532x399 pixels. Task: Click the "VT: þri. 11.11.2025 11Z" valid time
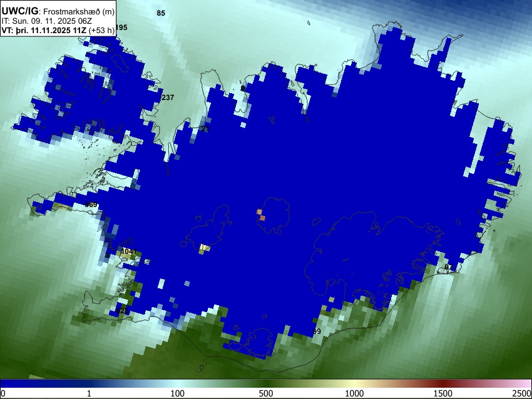44,30
